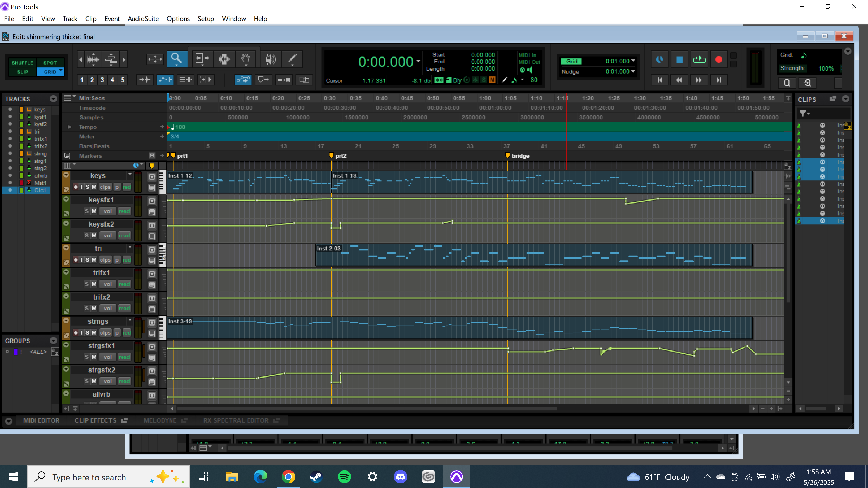Viewport: 868px width, 488px height.
Task: Open the Nudge value dropdown
Action: (x=633, y=71)
